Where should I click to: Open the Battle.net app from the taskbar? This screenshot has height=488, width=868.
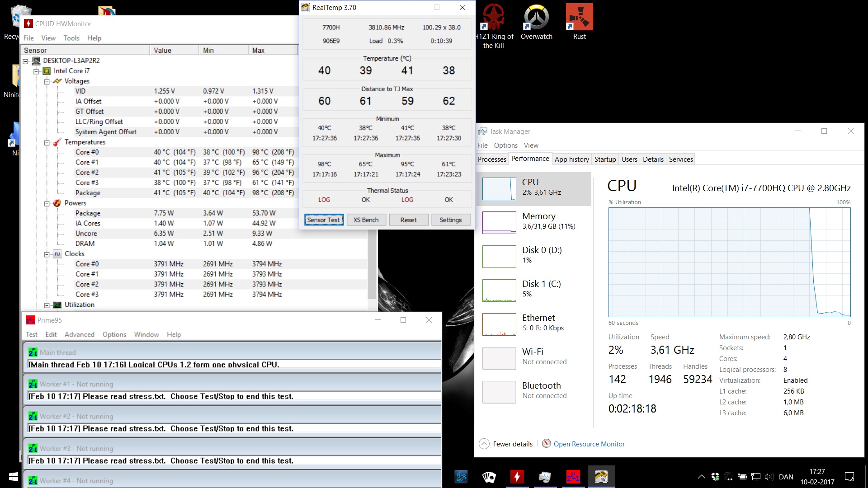click(461, 477)
